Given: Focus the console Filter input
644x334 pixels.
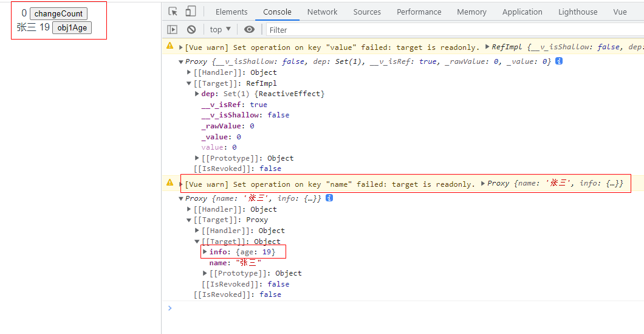Looking at the screenshot, I should pyautogui.click(x=455, y=30).
